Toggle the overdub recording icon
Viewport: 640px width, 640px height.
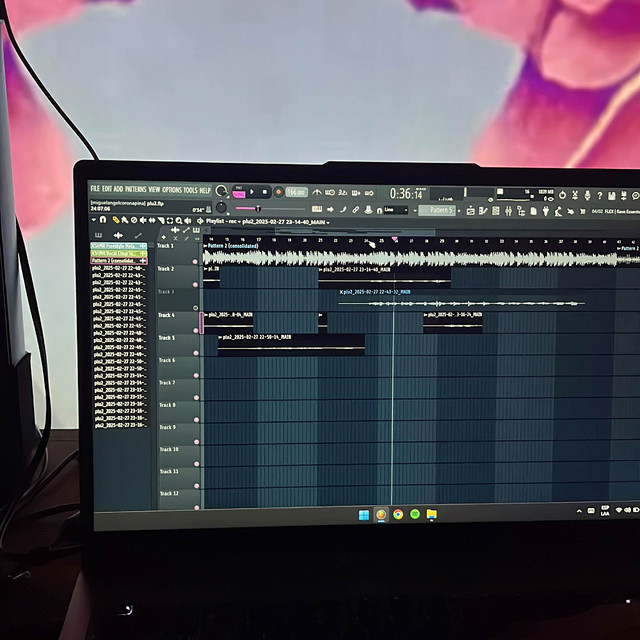tap(356, 193)
